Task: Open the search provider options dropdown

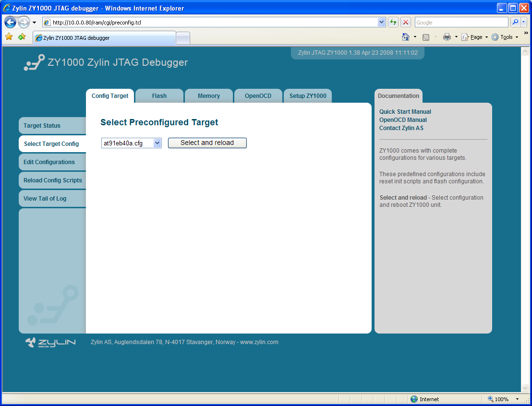Action: [x=523, y=23]
